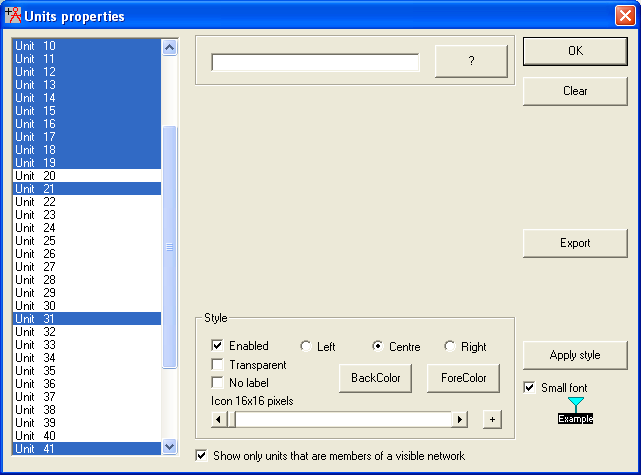Viewport: 641px width, 475px height.
Task: Select Unit 38 in the list
Action: pos(87,410)
